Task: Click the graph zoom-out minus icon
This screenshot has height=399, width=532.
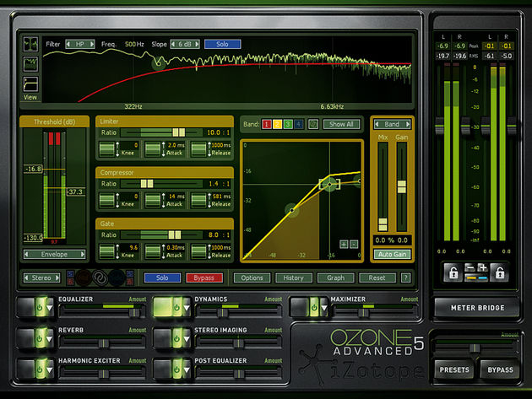Action: (x=356, y=245)
